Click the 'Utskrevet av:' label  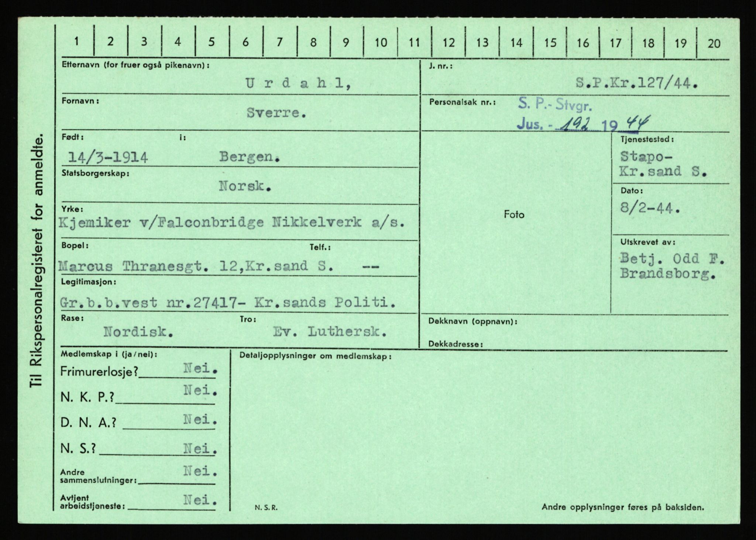[x=648, y=243]
